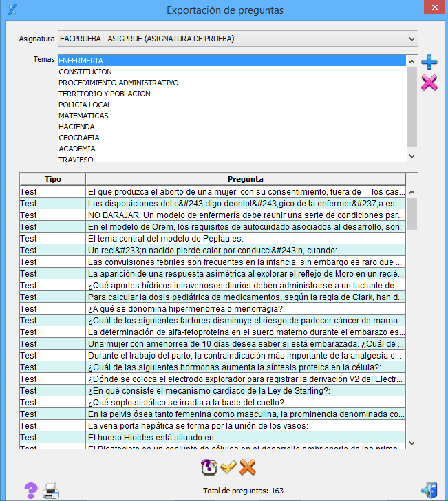
Task: Click the purple question mark help icon
Action: (30, 490)
